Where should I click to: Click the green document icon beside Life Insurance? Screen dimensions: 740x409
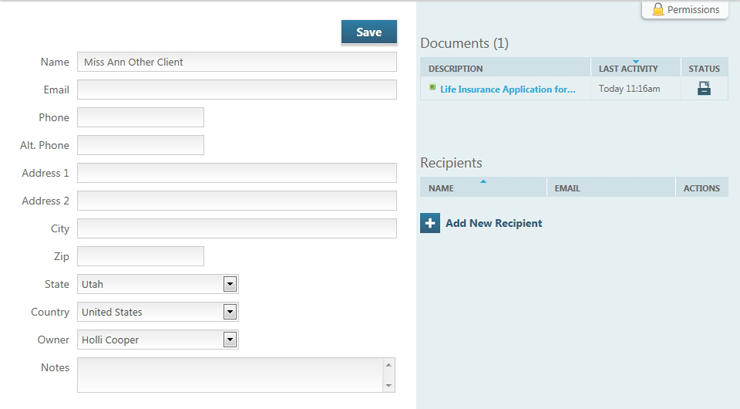click(x=432, y=88)
